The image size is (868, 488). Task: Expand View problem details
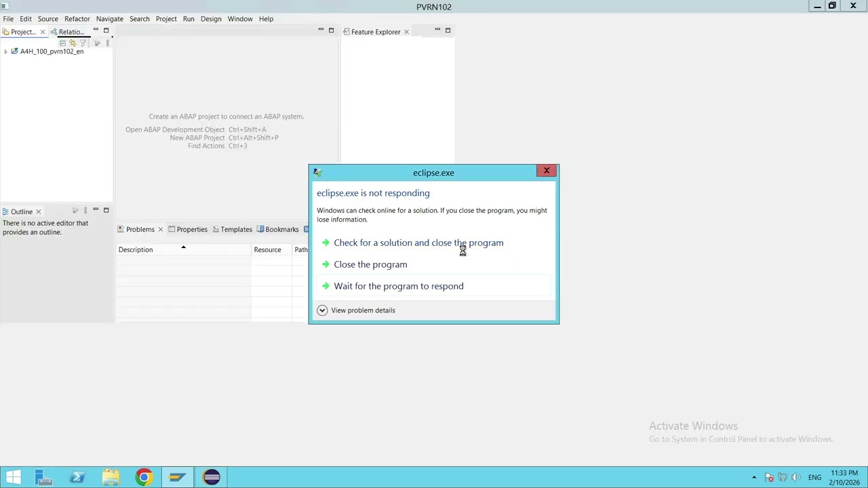coord(356,310)
